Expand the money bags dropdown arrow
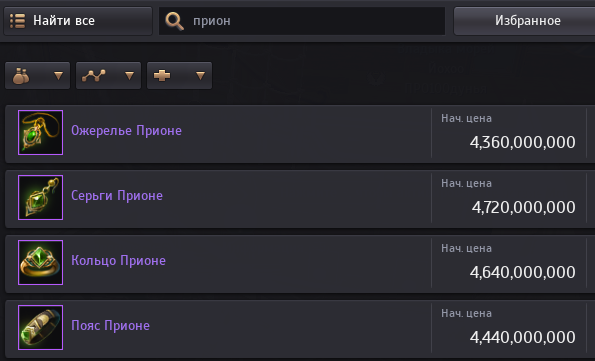This screenshot has width=595, height=361. click(58, 76)
